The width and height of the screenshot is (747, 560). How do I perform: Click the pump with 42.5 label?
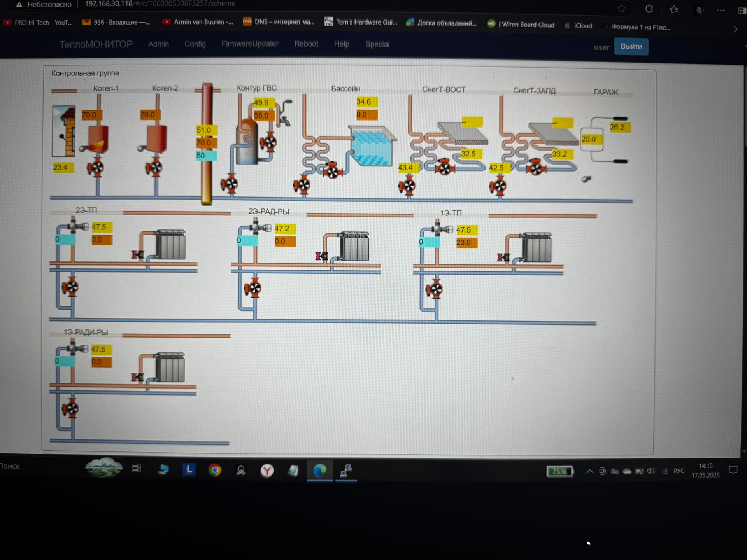tap(498, 186)
